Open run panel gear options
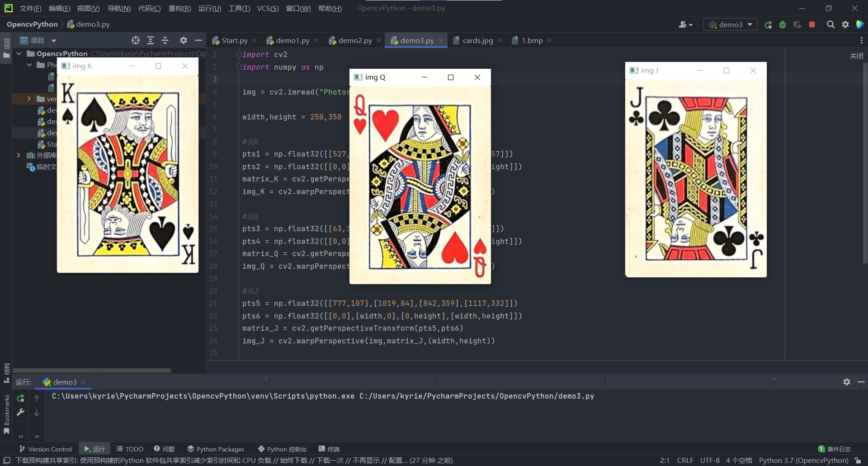Screen dimensions: 868x466 (847, 382)
